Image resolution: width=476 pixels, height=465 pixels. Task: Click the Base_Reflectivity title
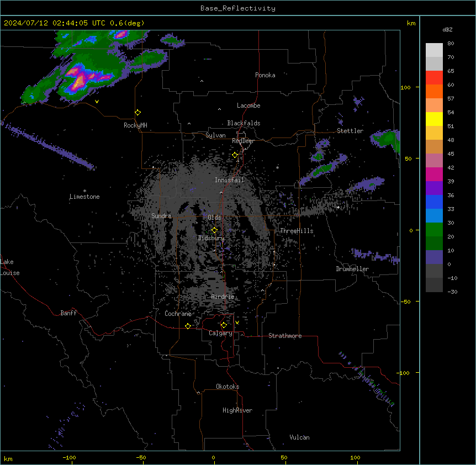pyautogui.click(x=238, y=8)
